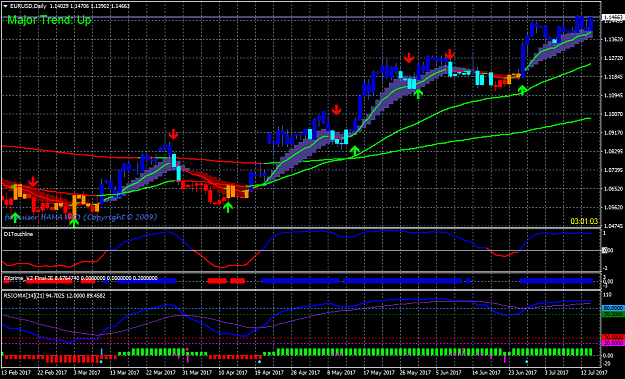Click the 28 Apr 2017 date label
The width and height of the screenshot is (625, 379).
[x=305, y=373]
